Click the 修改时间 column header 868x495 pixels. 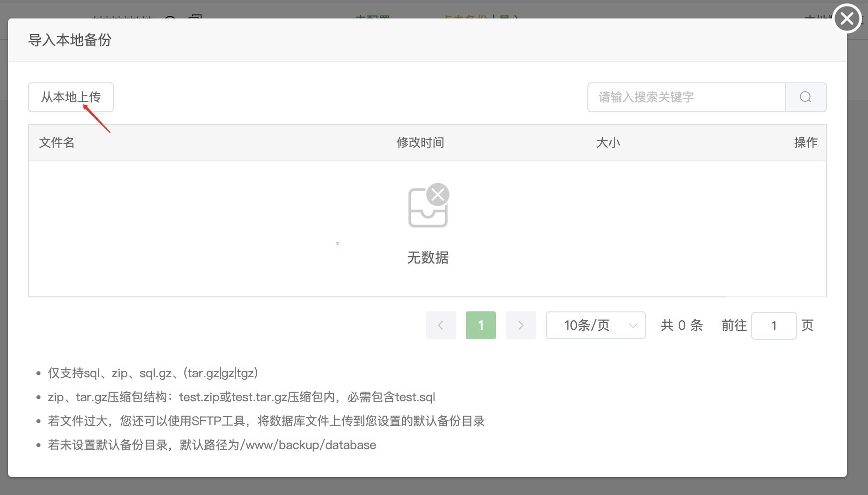tap(421, 143)
